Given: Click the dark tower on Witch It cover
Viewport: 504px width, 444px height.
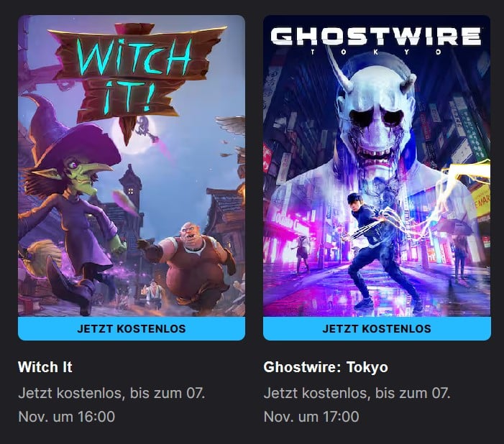Looking at the screenshot, I should 131,186.
